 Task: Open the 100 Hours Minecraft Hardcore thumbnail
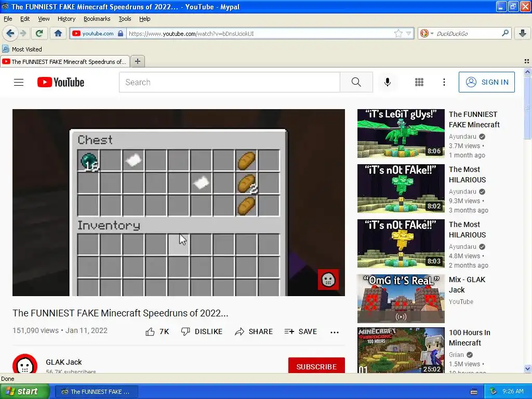click(401, 350)
